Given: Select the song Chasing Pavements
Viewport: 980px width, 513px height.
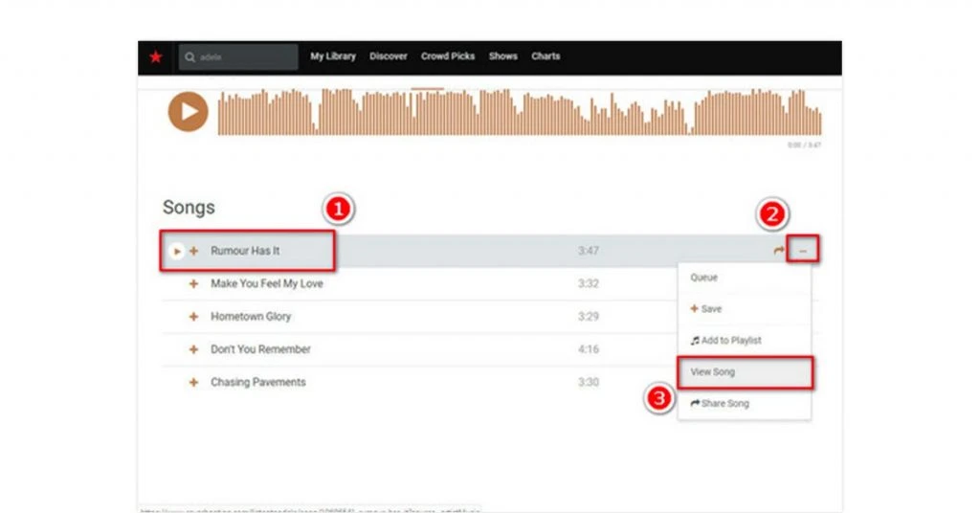Looking at the screenshot, I should [x=258, y=383].
